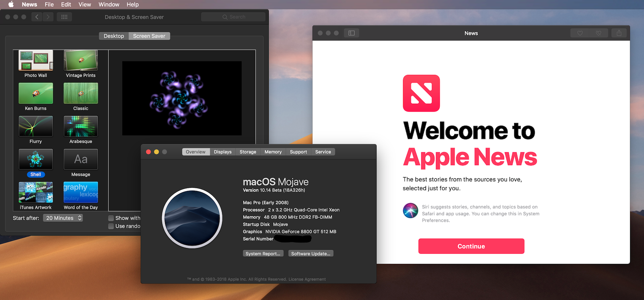Open the Apple menu

tap(11, 4)
